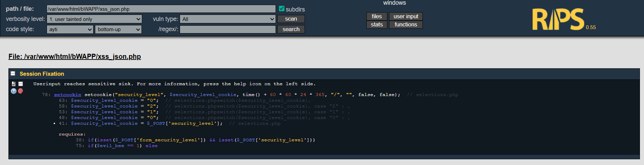The image size is (644, 165).
Task: Click the red exploit target icon
Action: point(21,91)
